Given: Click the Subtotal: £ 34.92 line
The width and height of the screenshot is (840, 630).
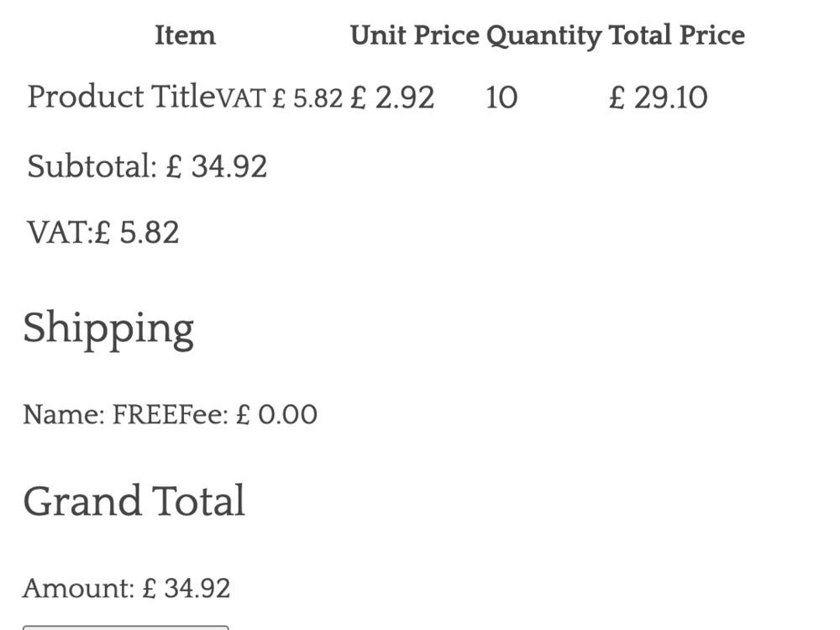Looking at the screenshot, I should tap(147, 166).
